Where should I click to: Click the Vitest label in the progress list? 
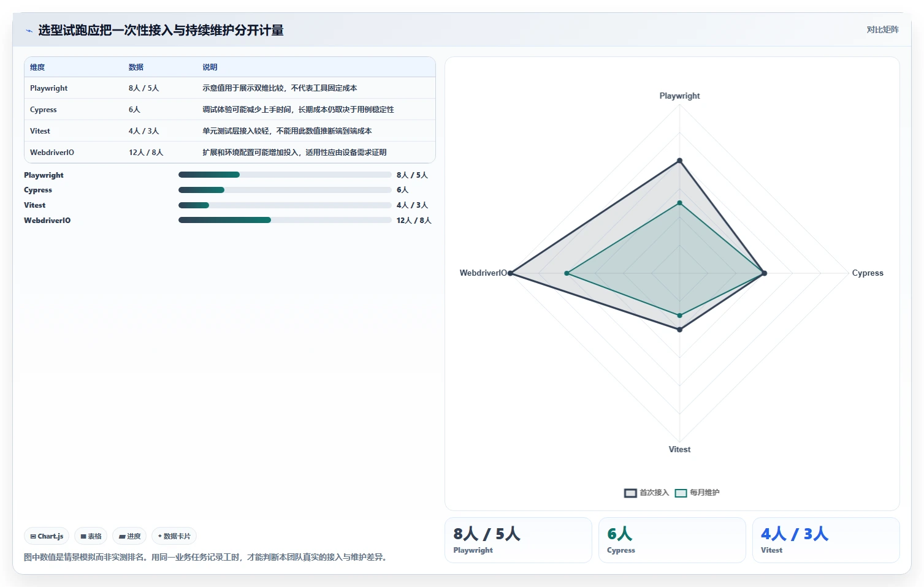coord(35,205)
